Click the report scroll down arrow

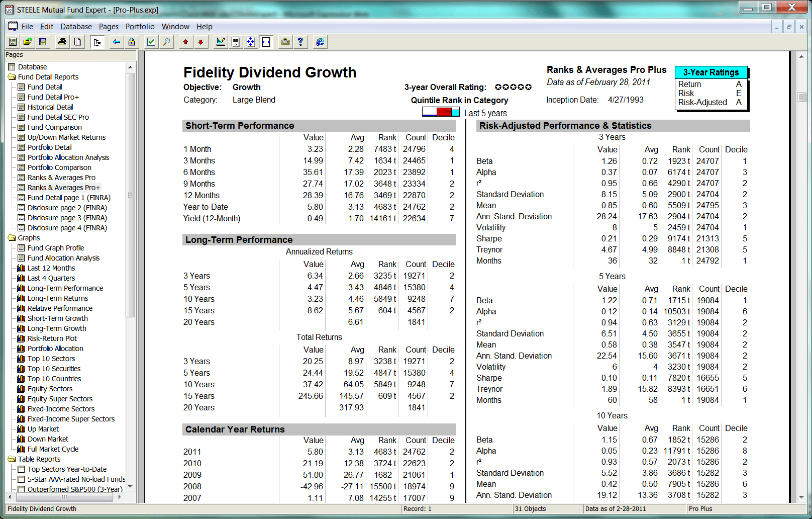802,497
